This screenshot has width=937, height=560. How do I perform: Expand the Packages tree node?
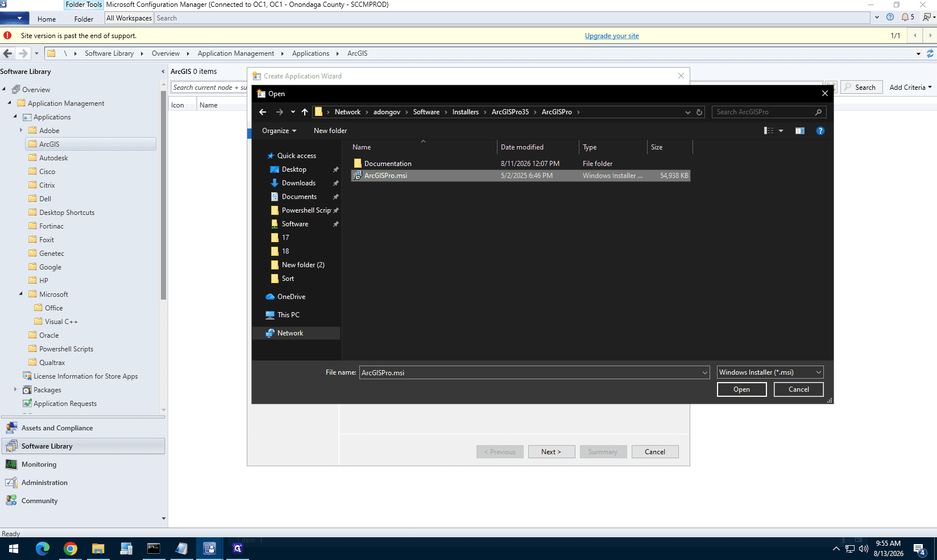coord(15,390)
